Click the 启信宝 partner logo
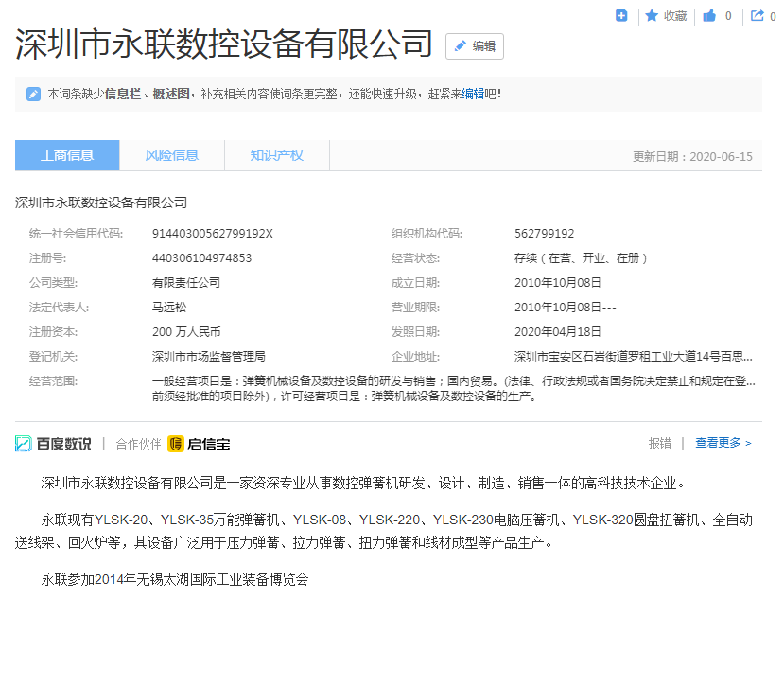Viewport: 784px width, 688px height. (x=199, y=443)
